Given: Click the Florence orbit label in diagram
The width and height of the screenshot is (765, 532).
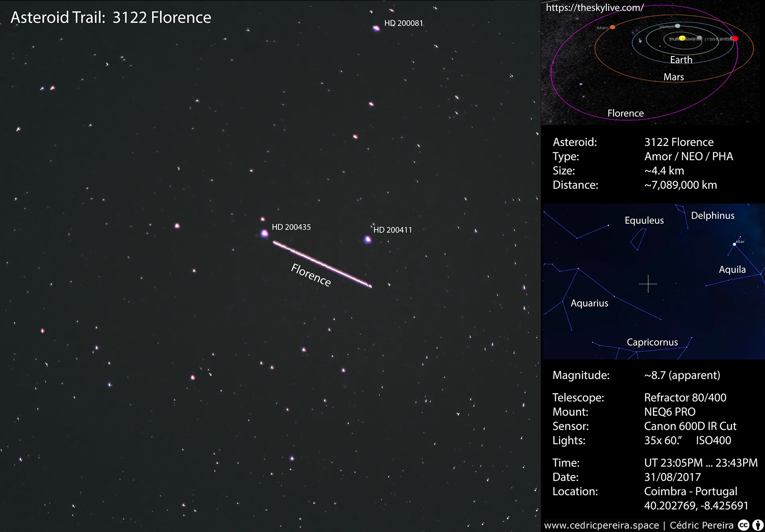Looking at the screenshot, I should coord(625,113).
